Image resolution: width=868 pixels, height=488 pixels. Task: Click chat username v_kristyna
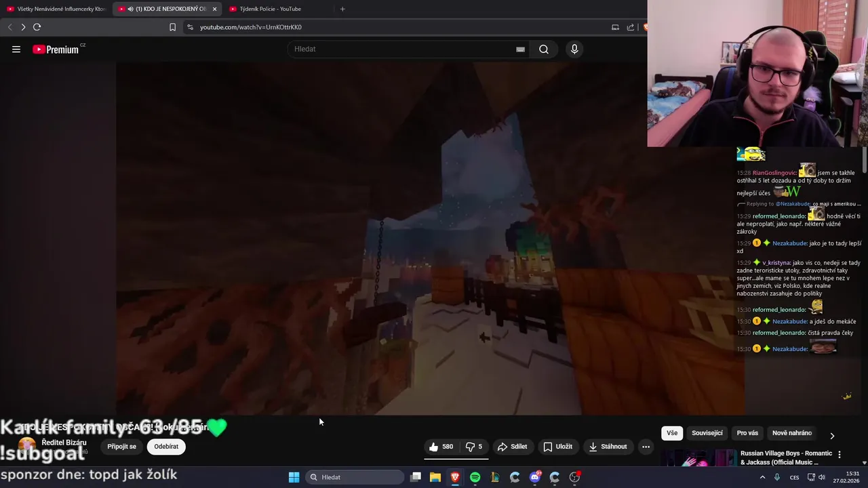[776, 262]
